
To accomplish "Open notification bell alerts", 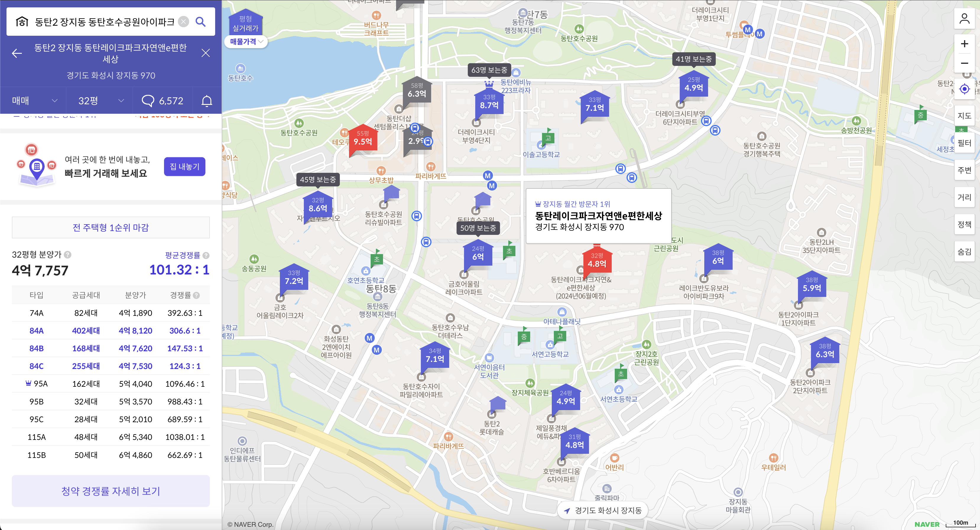I will pos(207,101).
